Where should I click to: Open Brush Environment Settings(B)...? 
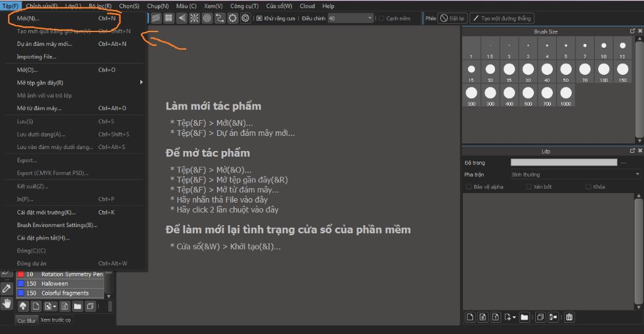pyautogui.click(x=75, y=225)
